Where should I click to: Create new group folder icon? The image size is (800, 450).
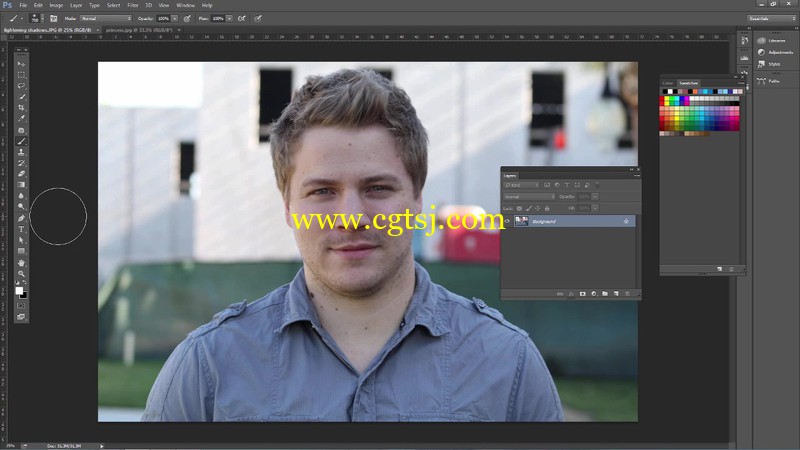coord(605,294)
